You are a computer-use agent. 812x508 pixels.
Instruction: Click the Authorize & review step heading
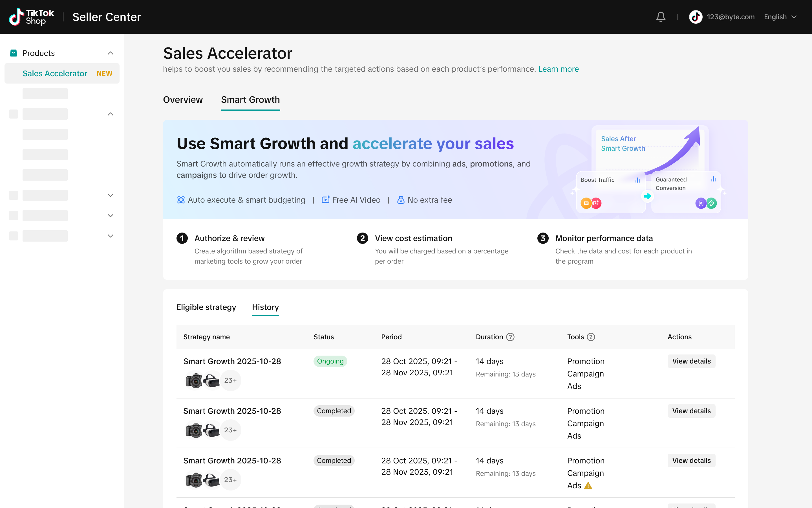click(230, 238)
